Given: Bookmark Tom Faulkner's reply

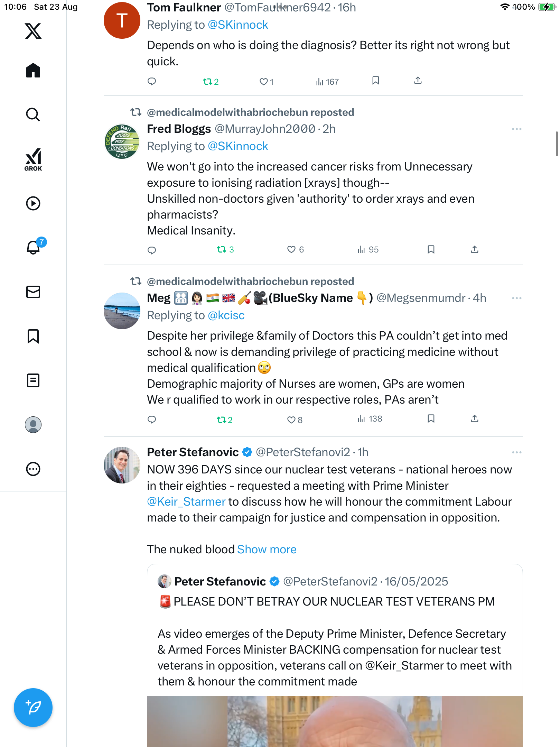Looking at the screenshot, I should click(376, 81).
